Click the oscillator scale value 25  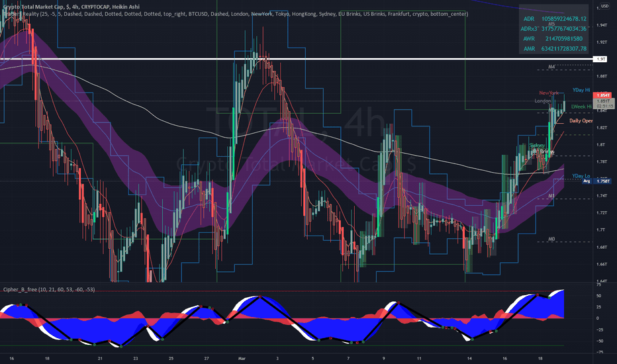point(598,307)
